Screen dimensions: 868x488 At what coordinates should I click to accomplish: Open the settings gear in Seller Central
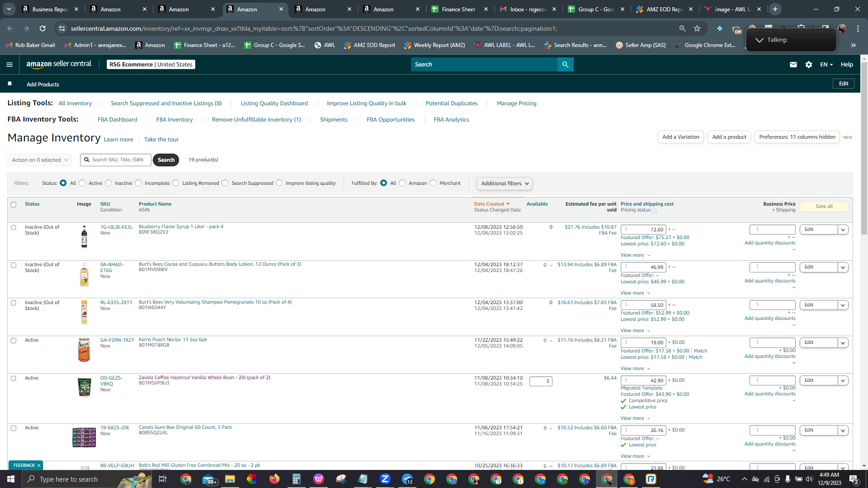809,65
